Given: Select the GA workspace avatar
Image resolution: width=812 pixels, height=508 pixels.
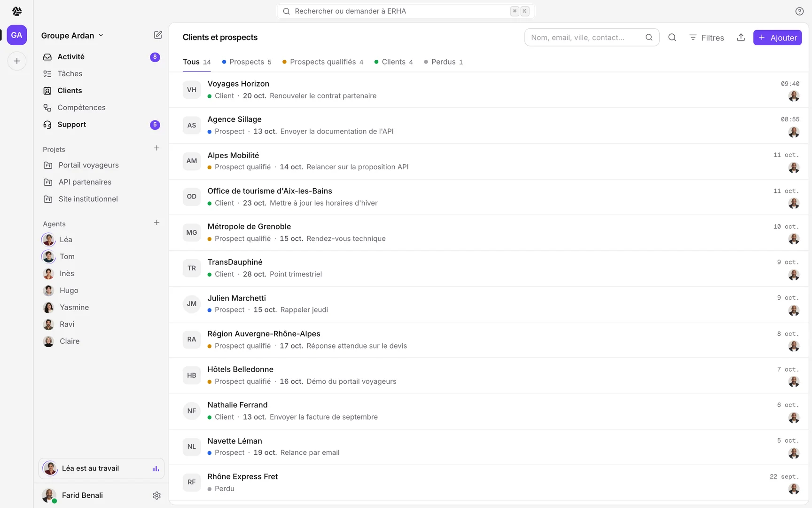Looking at the screenshot, I should tap(17, 35).
